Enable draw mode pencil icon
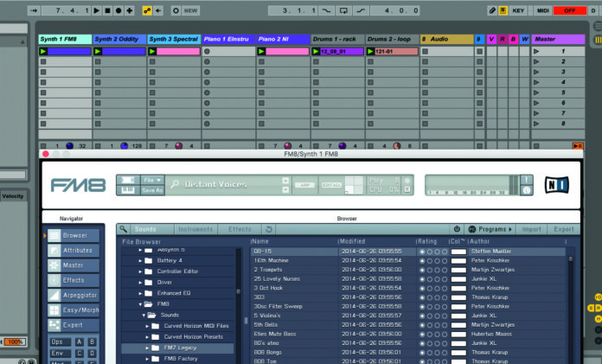 click(492, 10)
